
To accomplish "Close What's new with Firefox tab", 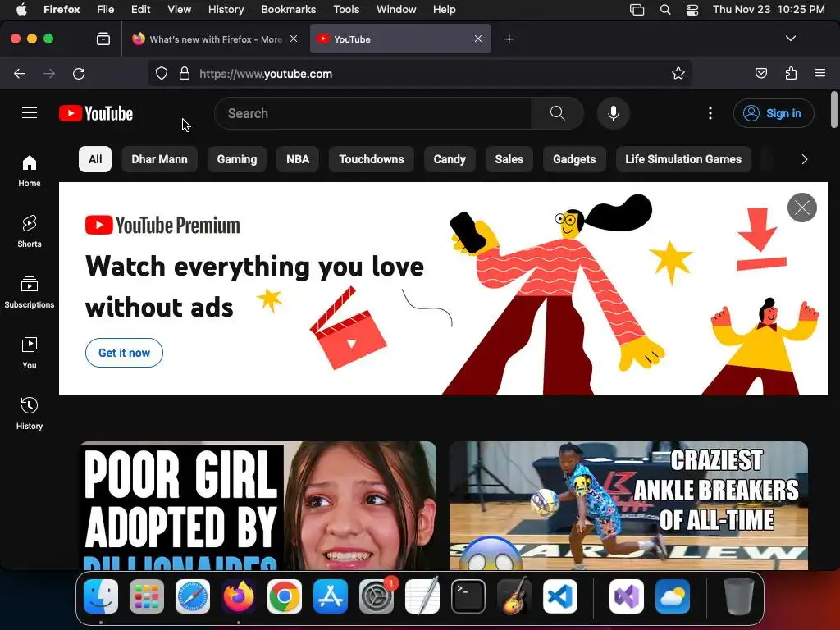I will click(294, 39).
